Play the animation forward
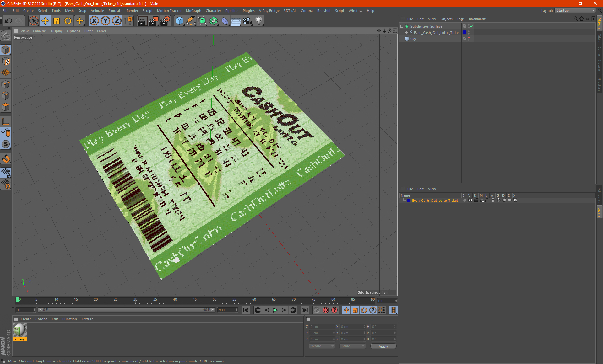The width and height of the screenshot is (603, 364). tap(275, 310)
